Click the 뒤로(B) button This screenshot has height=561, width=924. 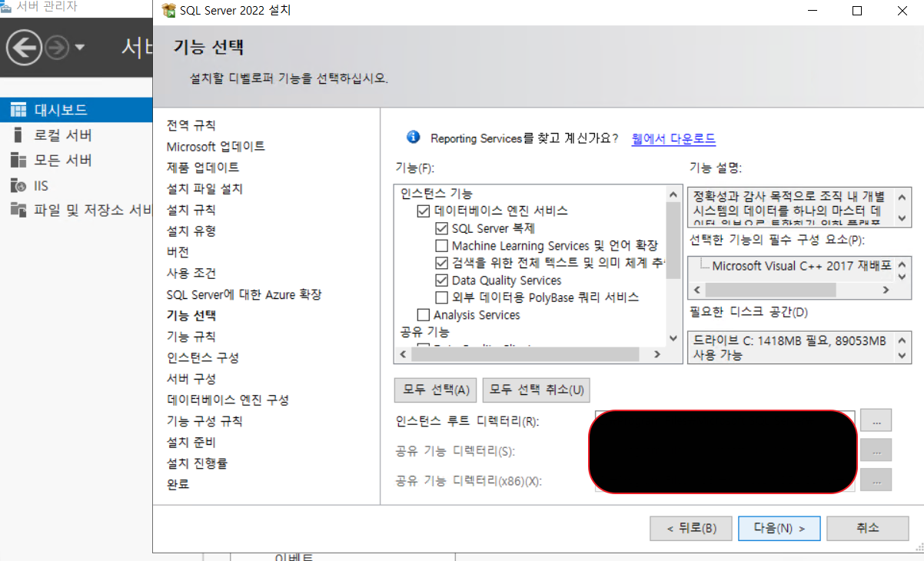(690, 528)
